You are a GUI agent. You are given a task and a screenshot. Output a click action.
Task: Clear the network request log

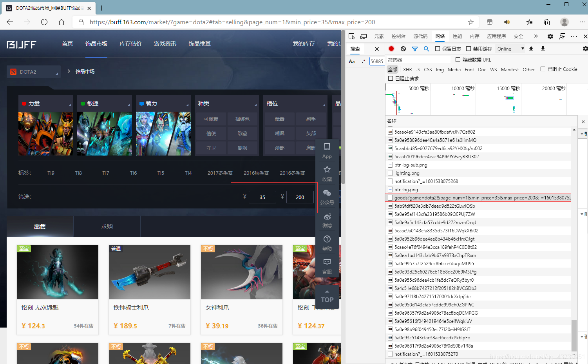click(x=403, y=49)
